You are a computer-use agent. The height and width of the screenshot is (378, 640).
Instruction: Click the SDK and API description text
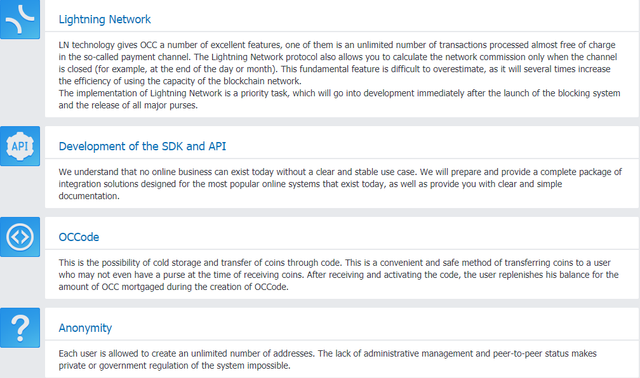340,184
